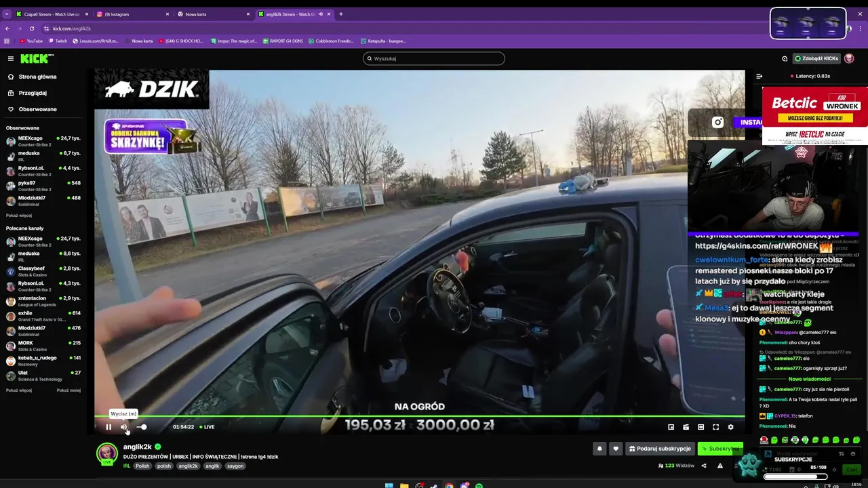
Task: Open anglik2k channel avatar
Action: tap(107, 453)
